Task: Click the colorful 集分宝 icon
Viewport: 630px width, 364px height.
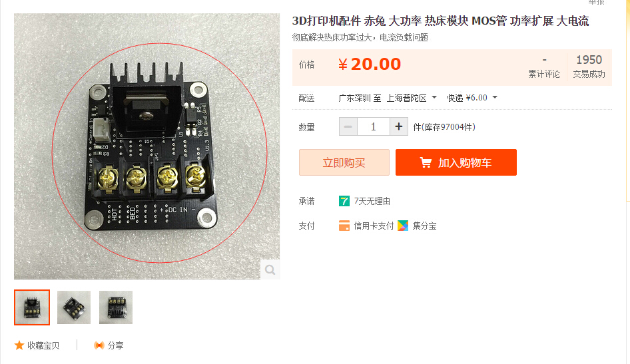Action: (x=403, y=226)
